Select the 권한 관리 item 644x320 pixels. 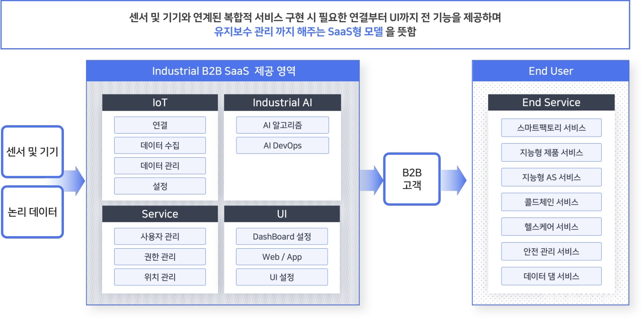coord(160,257)
